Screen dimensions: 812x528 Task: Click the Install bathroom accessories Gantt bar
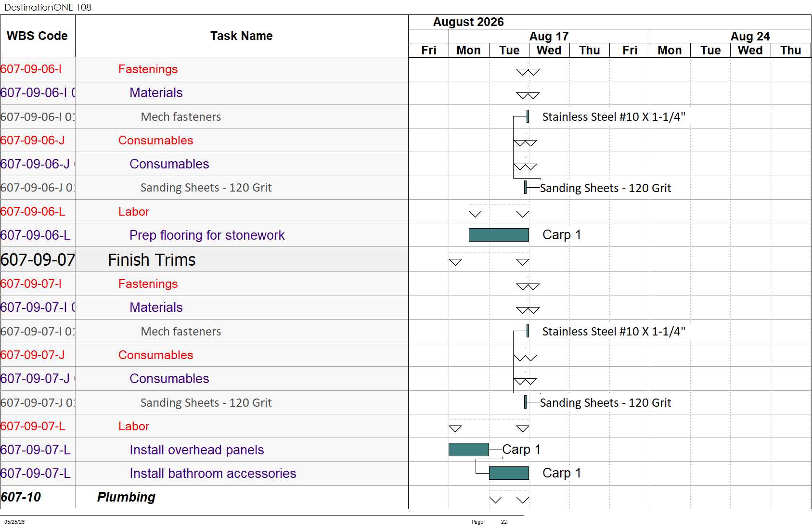point(509,473)
